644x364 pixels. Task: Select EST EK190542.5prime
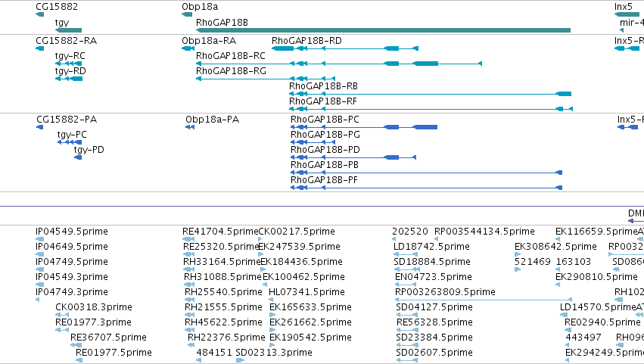coord(310,338)
